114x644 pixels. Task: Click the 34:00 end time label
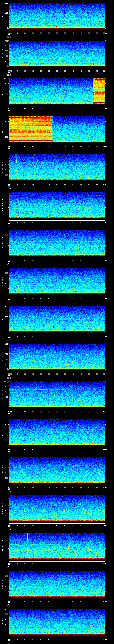(105, 184)
